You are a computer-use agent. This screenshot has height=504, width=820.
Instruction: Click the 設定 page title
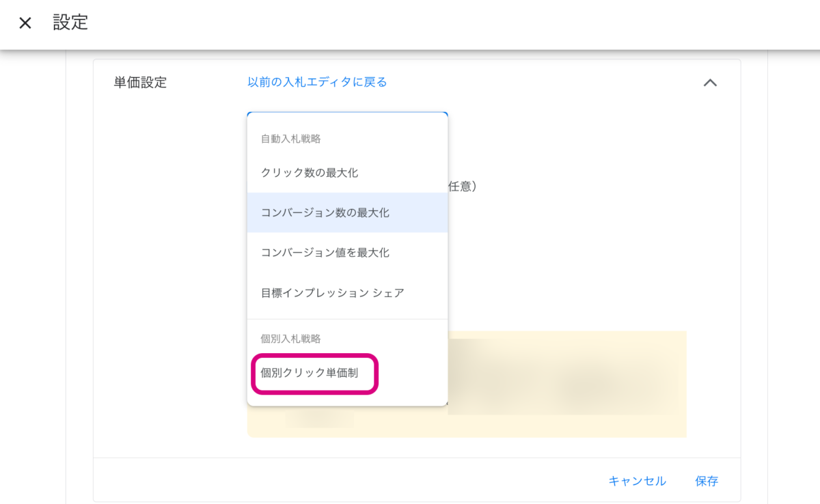coord(71,23)
